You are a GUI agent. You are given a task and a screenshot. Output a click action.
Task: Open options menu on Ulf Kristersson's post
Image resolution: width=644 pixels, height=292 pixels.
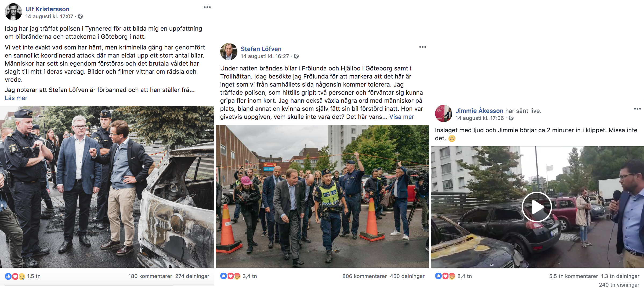point(207,7)
